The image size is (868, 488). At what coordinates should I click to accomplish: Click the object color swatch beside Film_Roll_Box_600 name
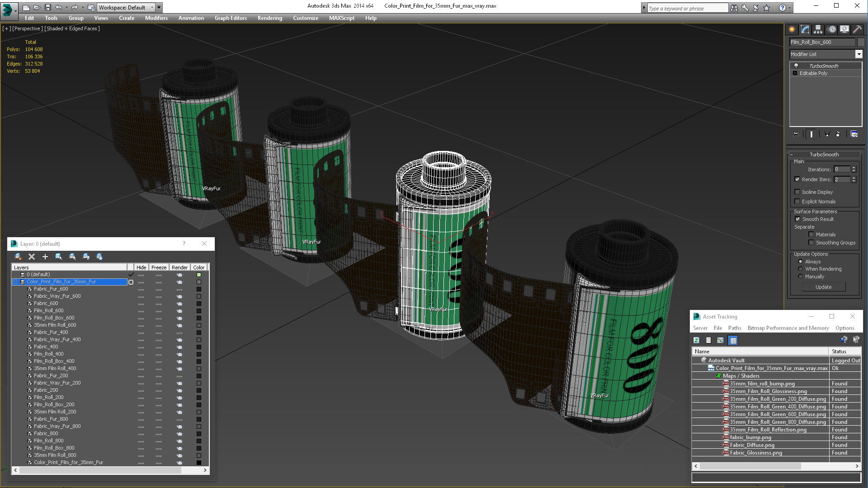861,42
